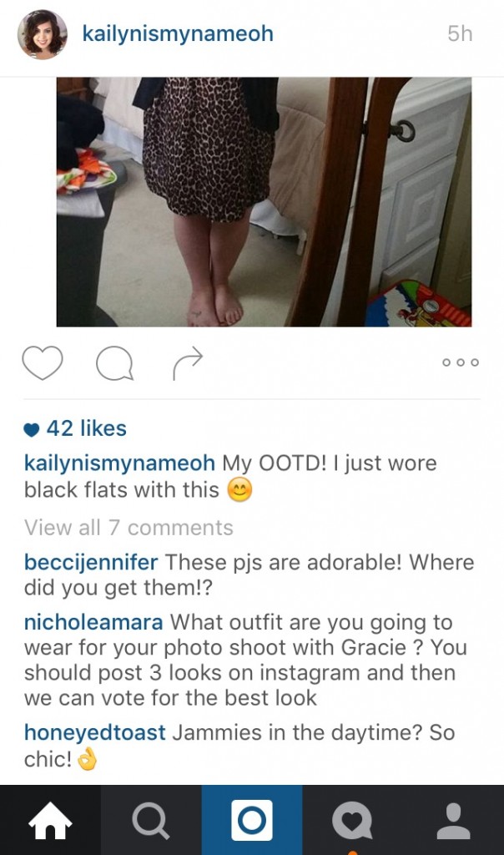Image resolution: width=504 pixels, height=855 pixels.
Task: Open the three-dot more options menu
Action: [461, 362]
